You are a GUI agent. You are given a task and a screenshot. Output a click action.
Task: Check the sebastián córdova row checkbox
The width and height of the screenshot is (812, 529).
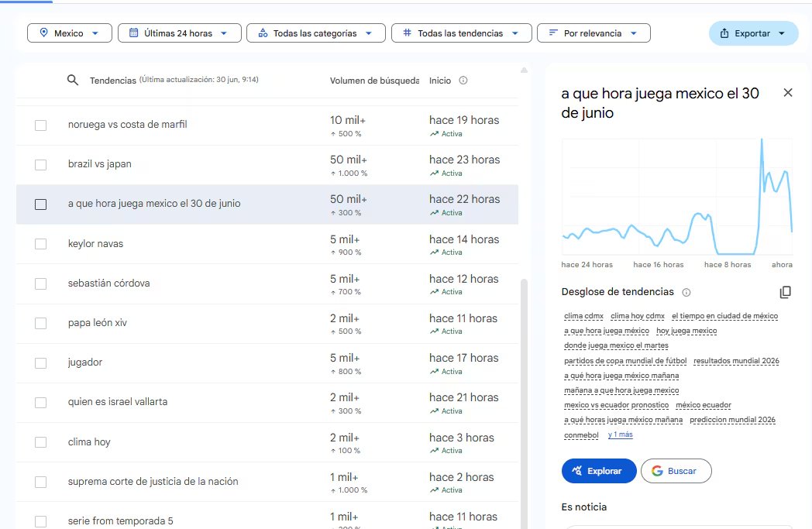coord(40,283)
